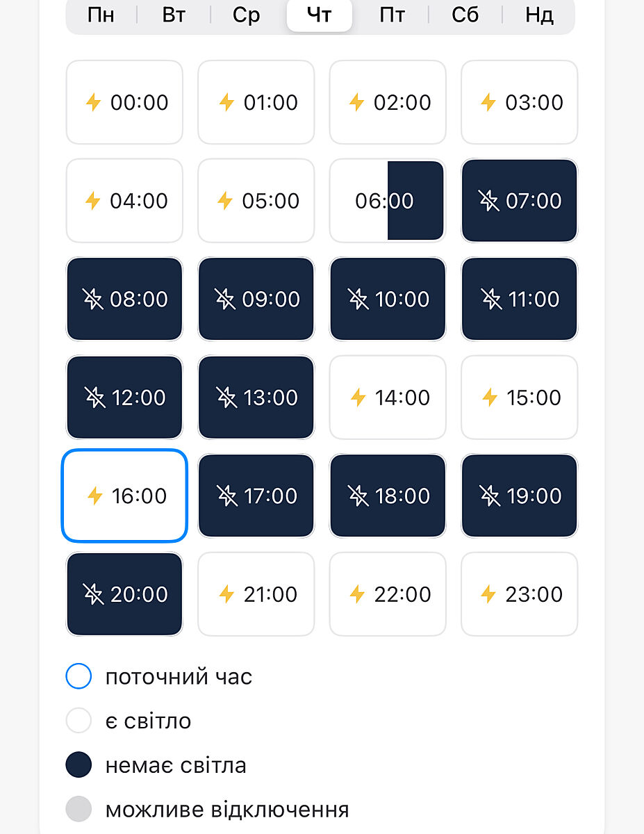Select the half-outage 06:00 time slot

(387, 201)
